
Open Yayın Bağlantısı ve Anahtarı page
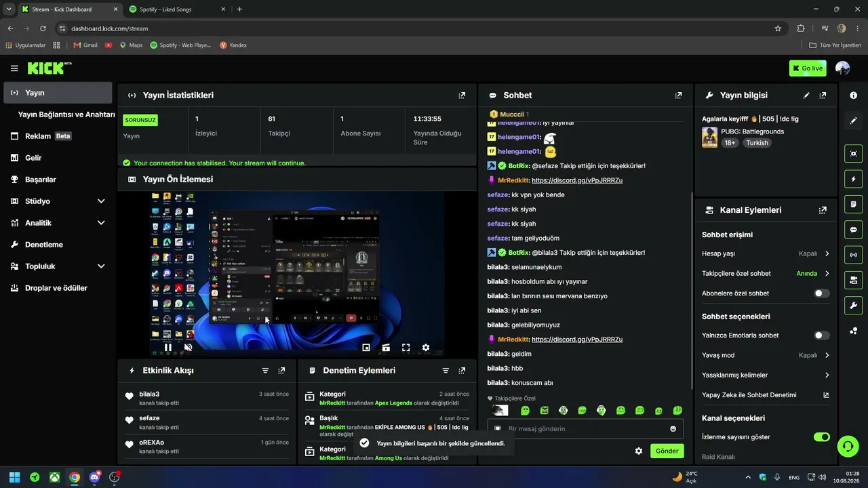pyautogui.click(x=66, y=115)
